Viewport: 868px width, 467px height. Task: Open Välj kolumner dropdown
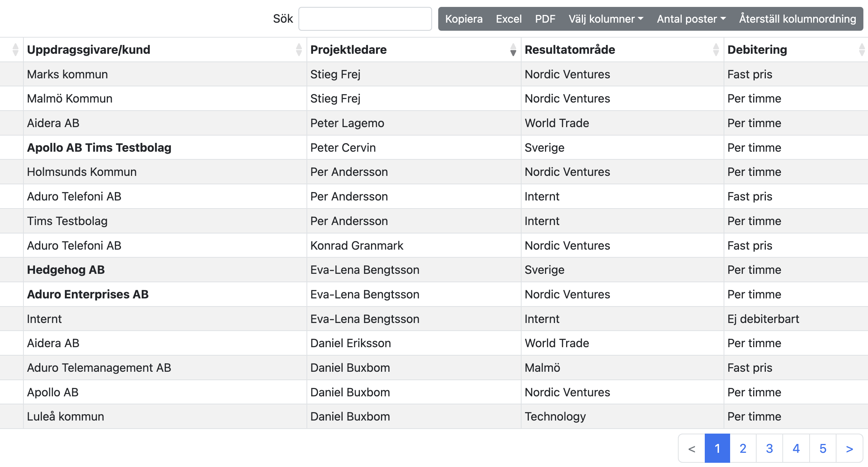coord(606,19)
